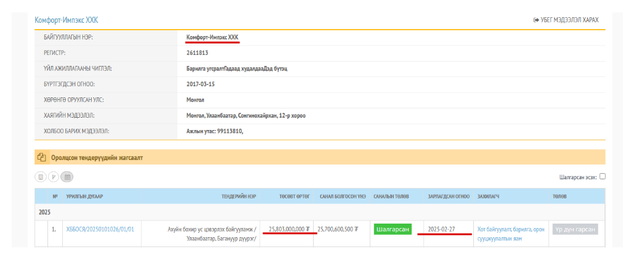644x268 pixels.
Task: Click the Комфорт-Импэкс ХХК page title
Action: tap(67, 20)
